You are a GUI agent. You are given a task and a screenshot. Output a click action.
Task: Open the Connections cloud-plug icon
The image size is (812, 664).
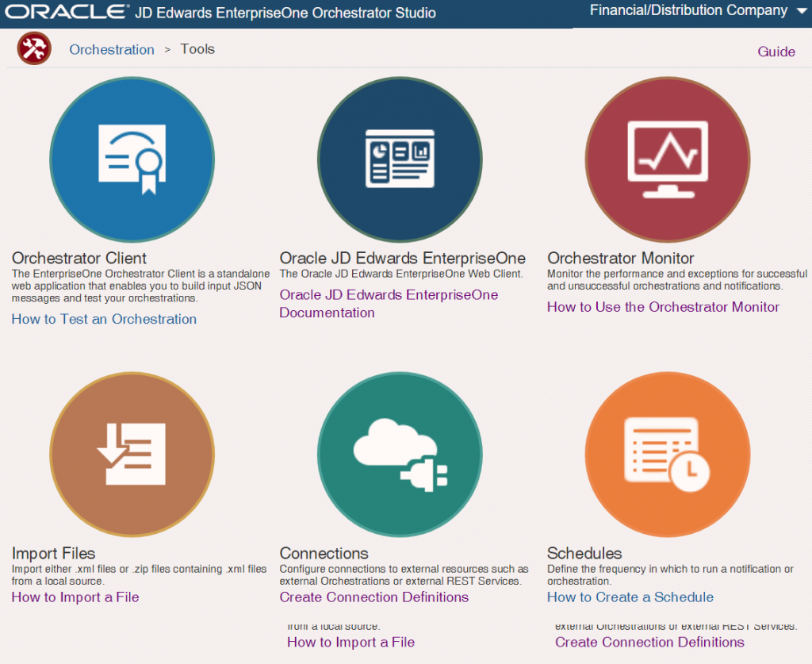(x=400, y=454)
